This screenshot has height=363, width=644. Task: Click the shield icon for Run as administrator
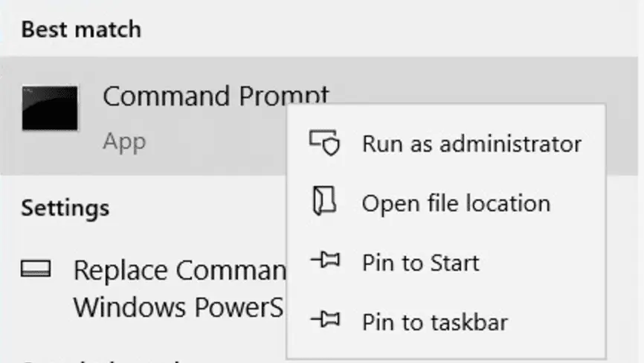click(x=324, y=142)
